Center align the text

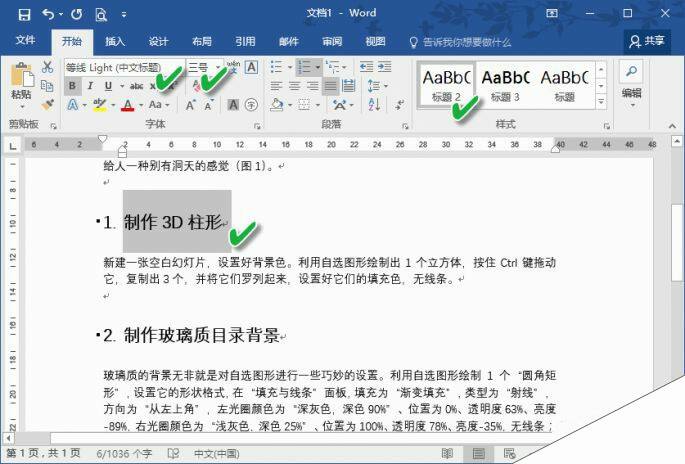click(x=295, y=86)
